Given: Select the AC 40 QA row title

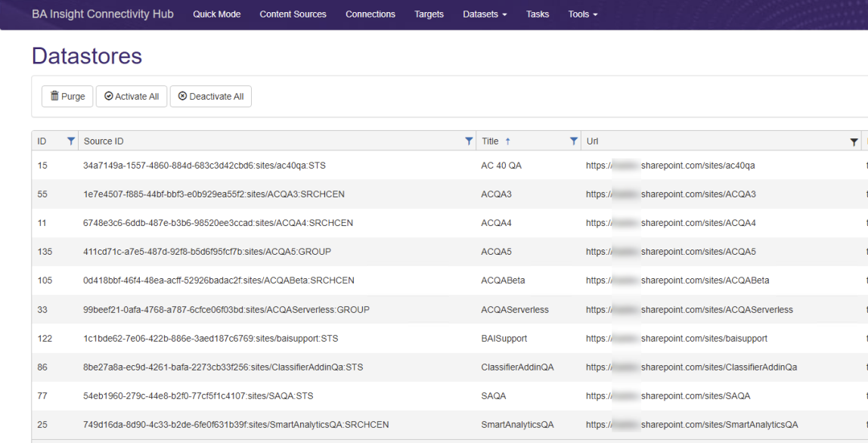Looking at the screenshot, I should click(501, 166).
